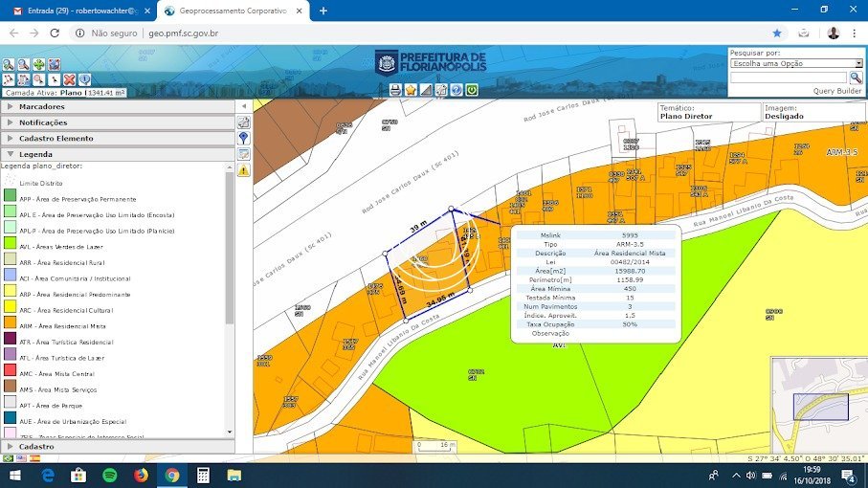
Task: Expand the Cadastro section at bottom
Action: [x=118, y=447]
